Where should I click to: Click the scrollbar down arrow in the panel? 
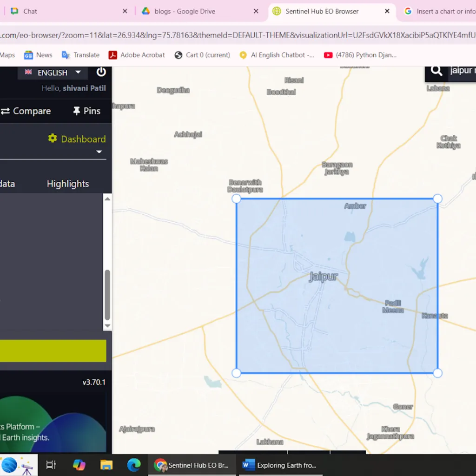pos(107,326)
